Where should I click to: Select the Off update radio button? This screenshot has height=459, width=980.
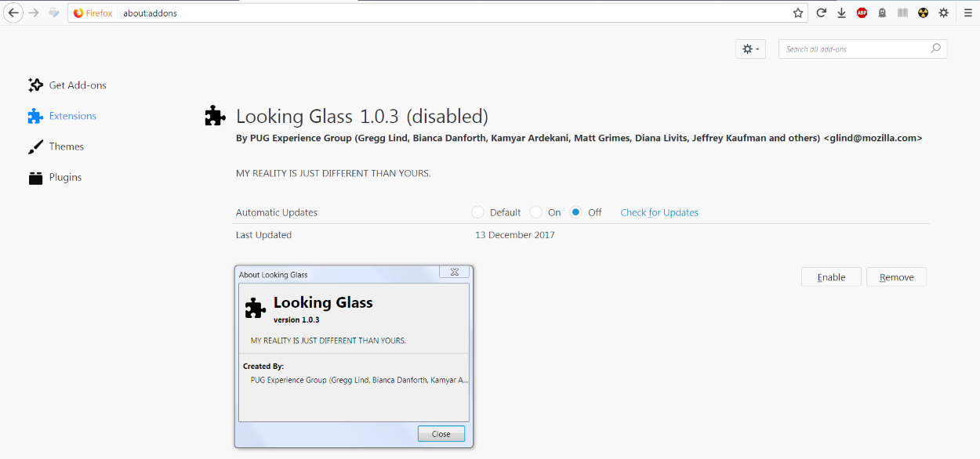(575, 212)
